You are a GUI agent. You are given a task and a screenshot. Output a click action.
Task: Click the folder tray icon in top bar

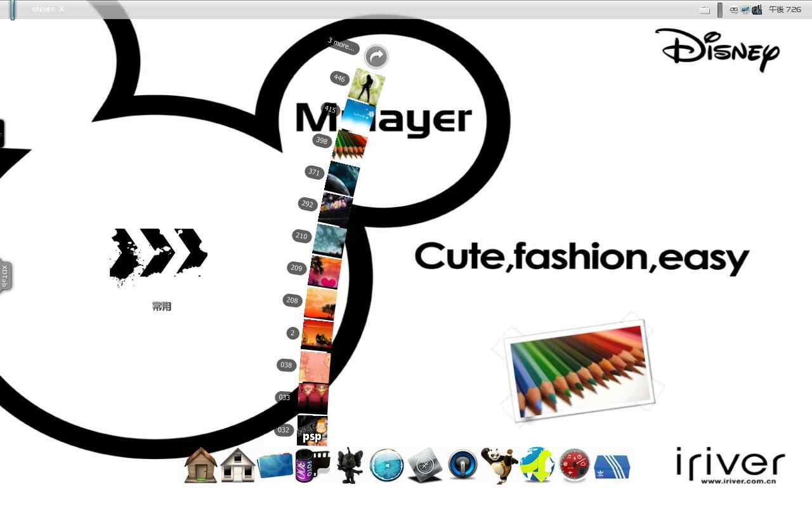pyautogui.click(x=704, y=10)
